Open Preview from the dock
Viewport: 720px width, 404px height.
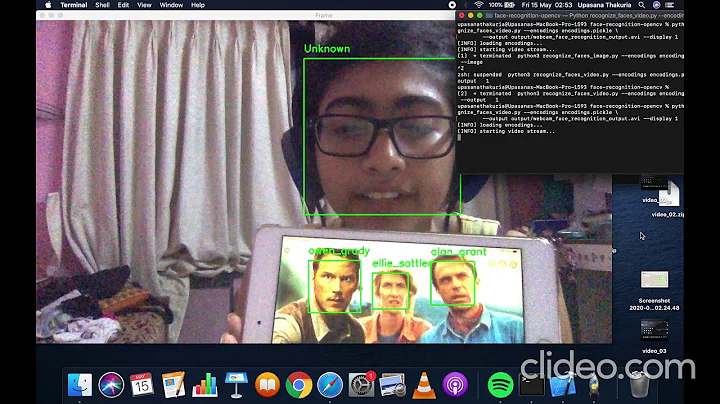point(392,385)
